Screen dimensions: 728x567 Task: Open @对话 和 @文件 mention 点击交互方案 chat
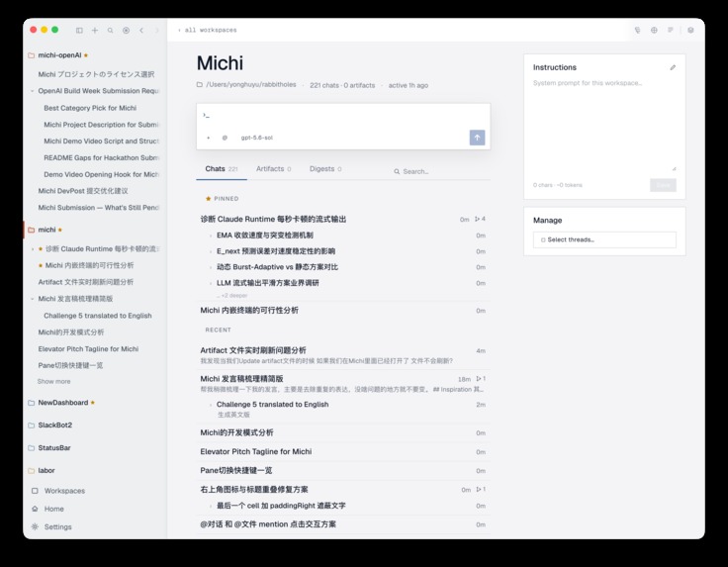click(342, 524)
